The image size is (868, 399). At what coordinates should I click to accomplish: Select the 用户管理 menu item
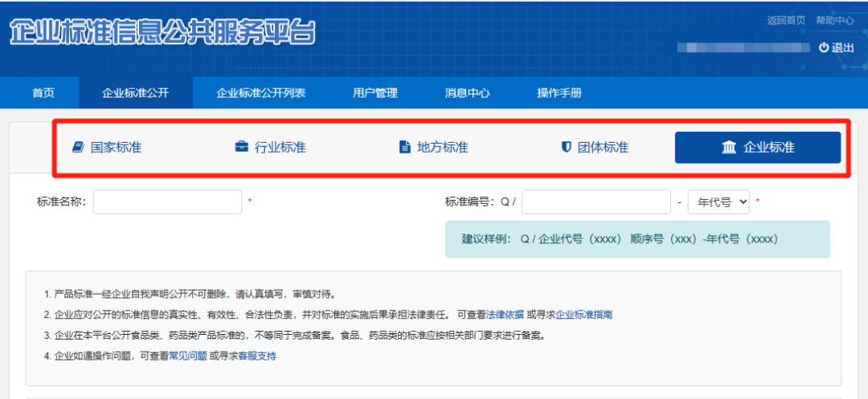tap(375, 93)
